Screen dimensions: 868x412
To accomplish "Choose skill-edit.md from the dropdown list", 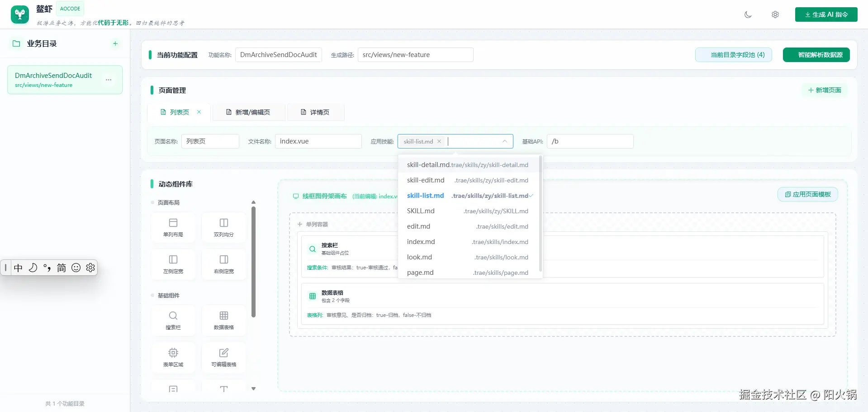I will [x=468, y=180].
